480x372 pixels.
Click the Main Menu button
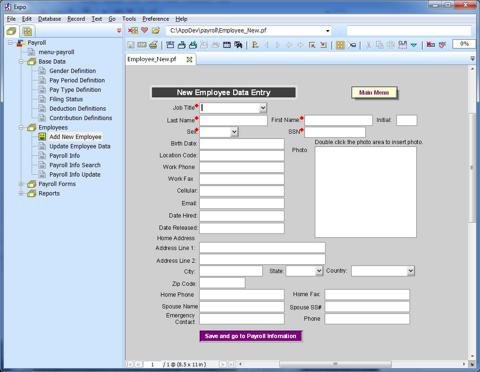coord(374,93)
